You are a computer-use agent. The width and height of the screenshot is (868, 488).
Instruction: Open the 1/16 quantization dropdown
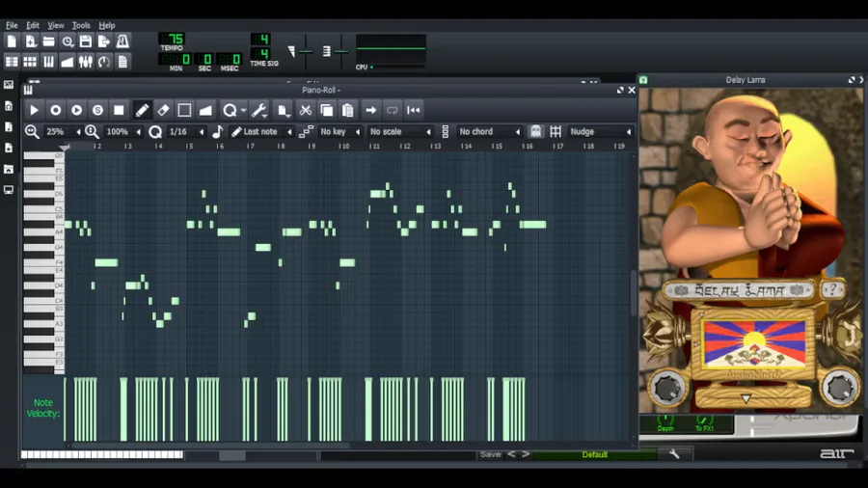[186, 132]
